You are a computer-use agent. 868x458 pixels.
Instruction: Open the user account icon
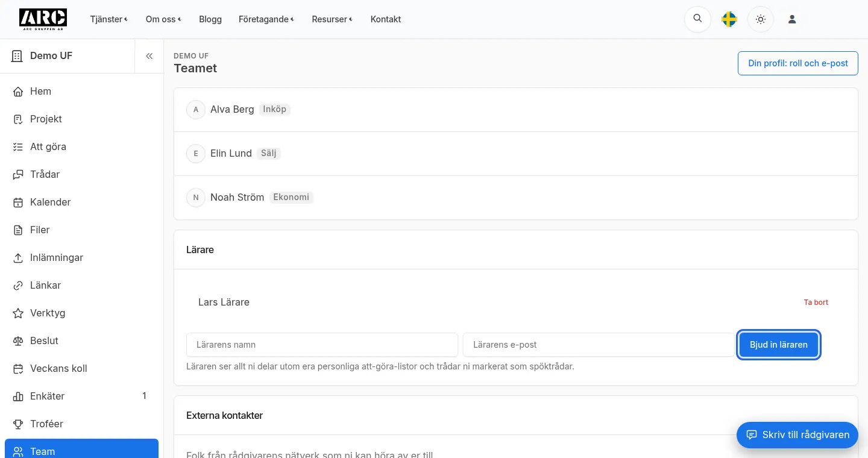pyautogui.click(x=792, y=19)
